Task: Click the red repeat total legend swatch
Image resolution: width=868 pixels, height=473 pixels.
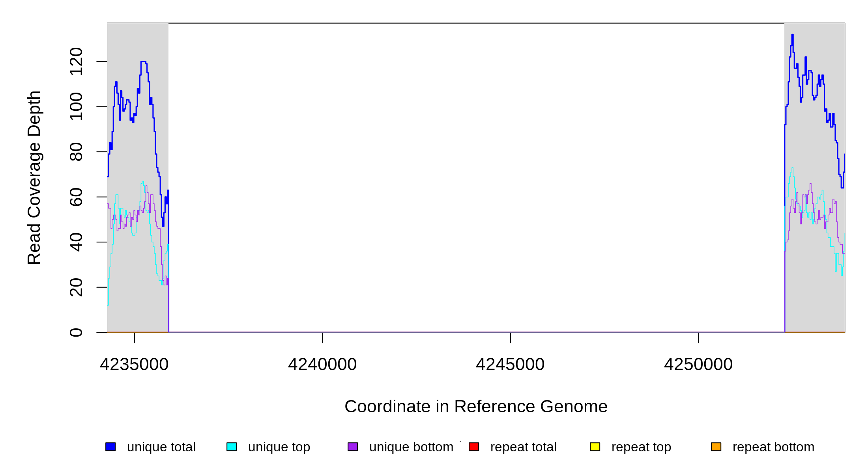Action: [474, 447]
